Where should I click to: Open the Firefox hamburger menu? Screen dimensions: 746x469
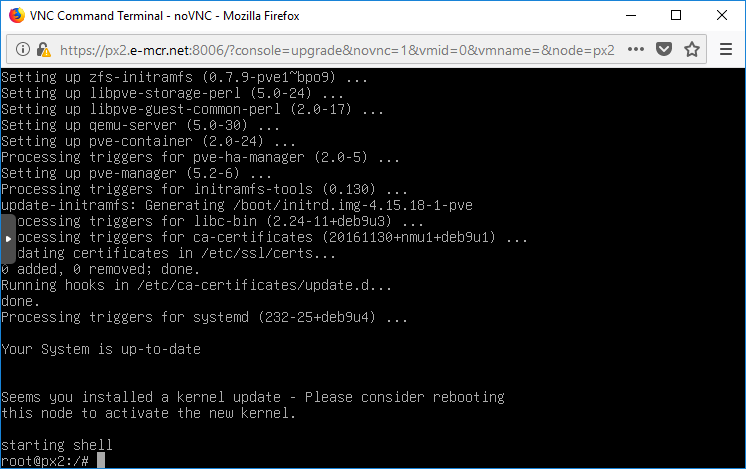725,49
